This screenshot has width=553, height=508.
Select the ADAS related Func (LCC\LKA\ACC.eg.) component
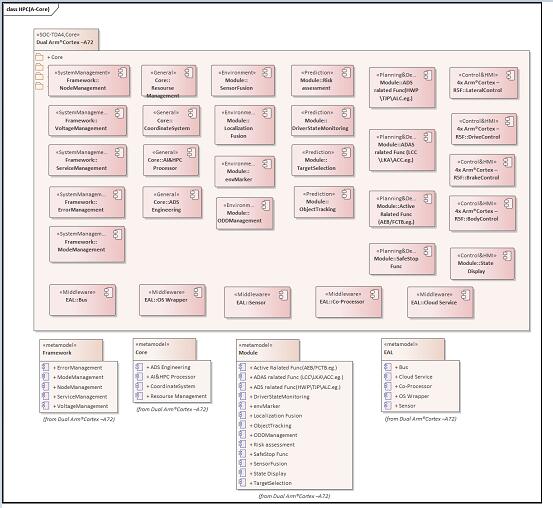(402, 150)
